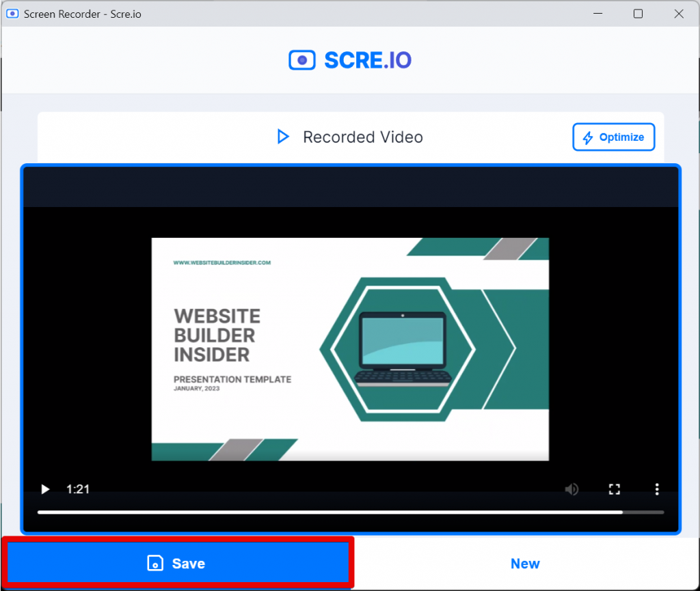This screenshot has width=700, height=591.
Task: Close the Screen Recorder window
Action: click(x=679, y=14)
